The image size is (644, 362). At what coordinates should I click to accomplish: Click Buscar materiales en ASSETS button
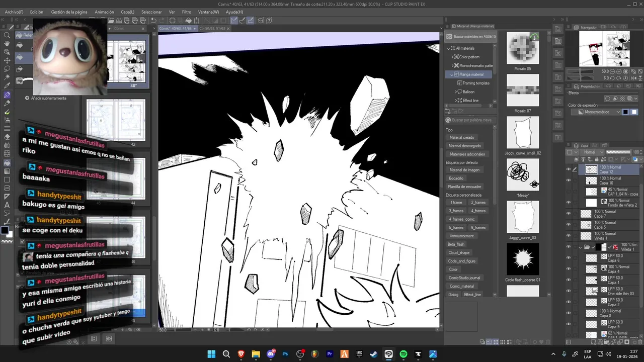click(x=471, y=36)
